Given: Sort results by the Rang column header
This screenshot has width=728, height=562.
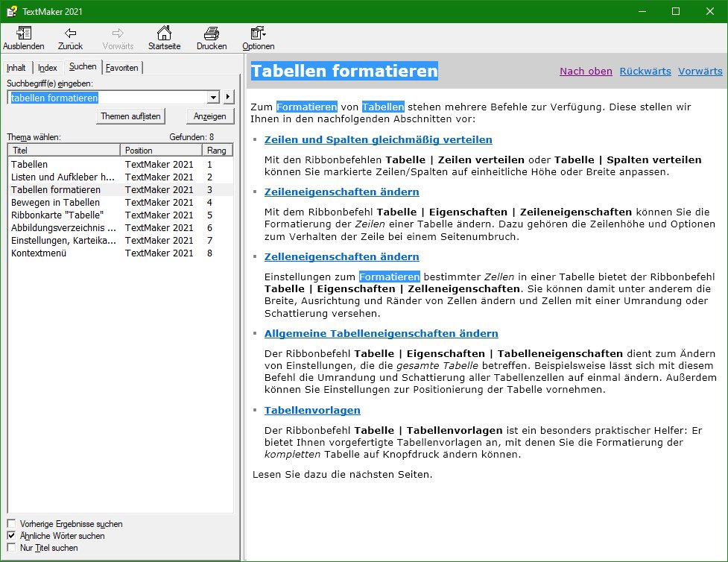Looking at the screenshot, I should click(218, 151).
